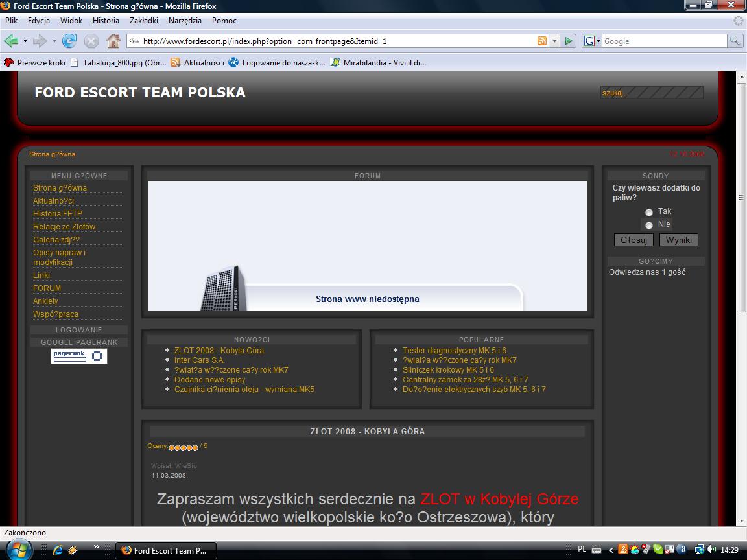Select the Nie radio option
Image resolution: width=747 pixels, height=560 pixels.
[x=649, y=225]
